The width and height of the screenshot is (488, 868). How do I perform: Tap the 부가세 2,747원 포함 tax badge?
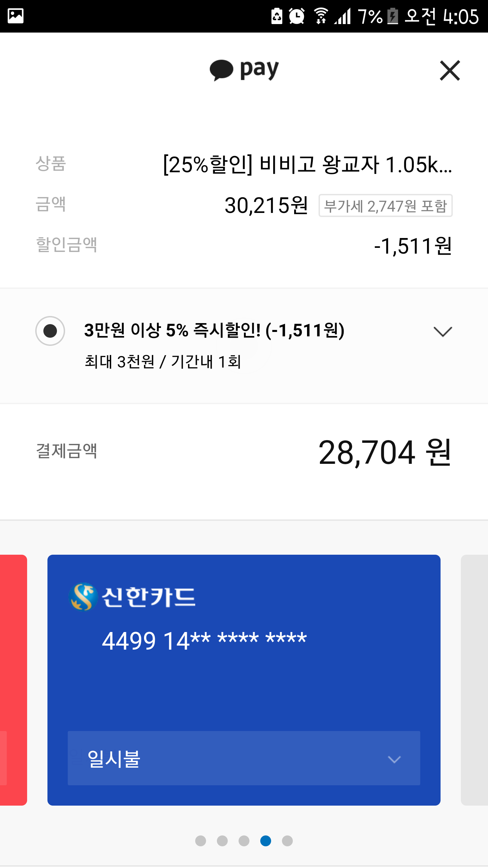(385, 206)
